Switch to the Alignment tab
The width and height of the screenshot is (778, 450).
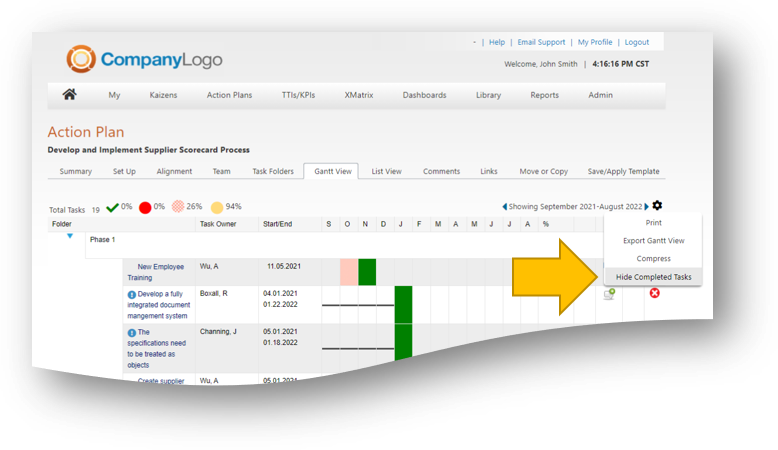[174, 171]
